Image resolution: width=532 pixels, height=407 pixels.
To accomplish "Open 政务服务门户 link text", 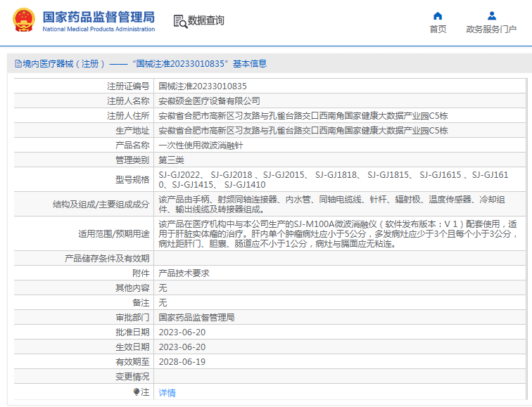I will pyautogui.click(x=491, y=29).
